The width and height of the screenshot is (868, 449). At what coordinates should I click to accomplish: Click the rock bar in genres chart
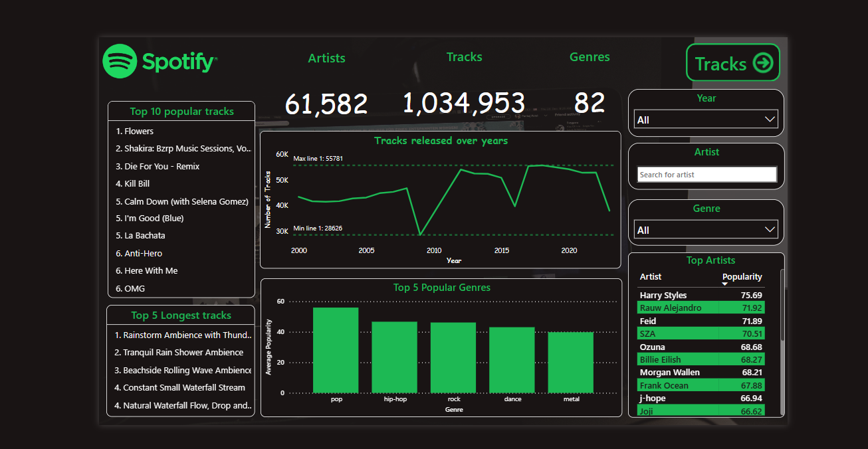click(x=453, y=358)
